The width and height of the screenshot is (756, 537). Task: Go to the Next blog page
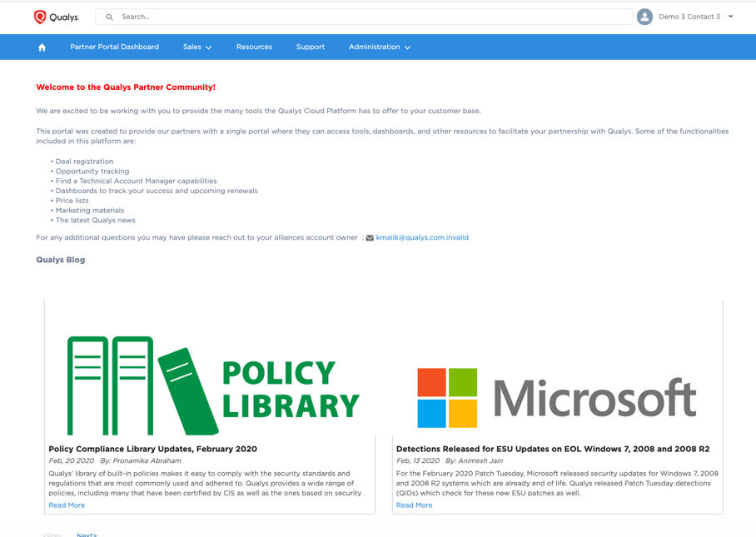tap(87, 535)
